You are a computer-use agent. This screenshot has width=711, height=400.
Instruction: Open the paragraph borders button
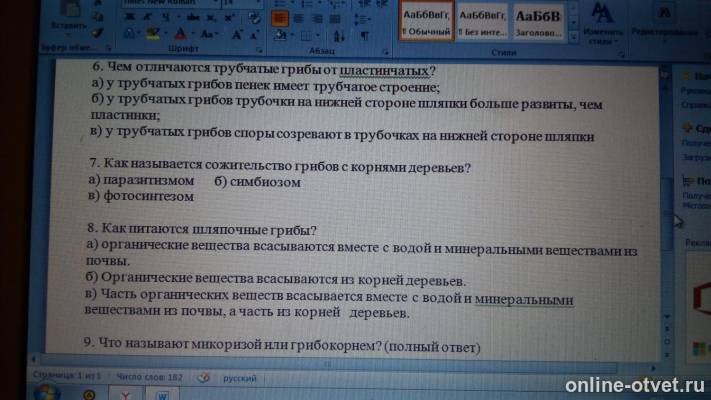306,36
